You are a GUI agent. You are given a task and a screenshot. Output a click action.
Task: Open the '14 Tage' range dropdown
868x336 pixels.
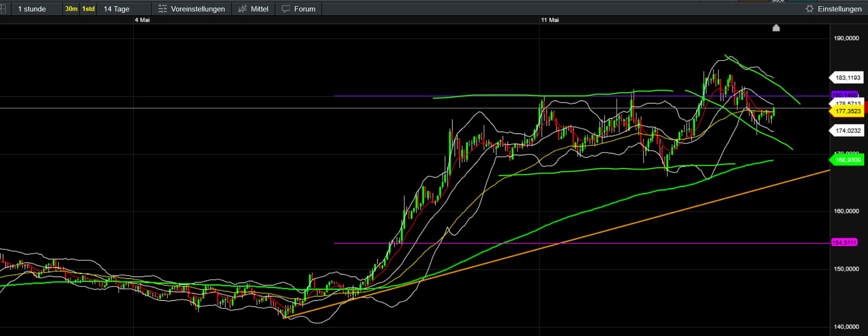click(x=124, y=9)
